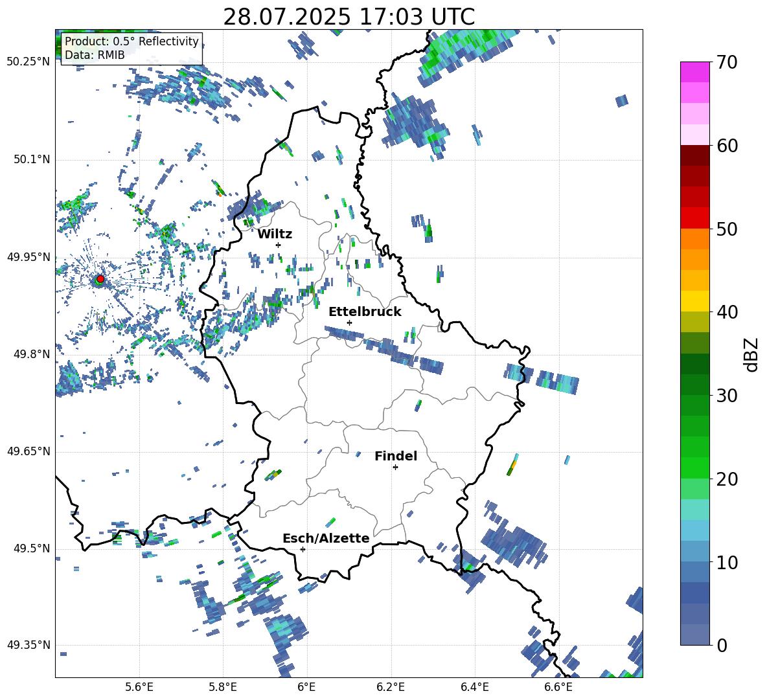Click the 49.95°N latitude label
Image resolution: width=767 pixels, height=700 pixels.
click(x=29, y=257)
